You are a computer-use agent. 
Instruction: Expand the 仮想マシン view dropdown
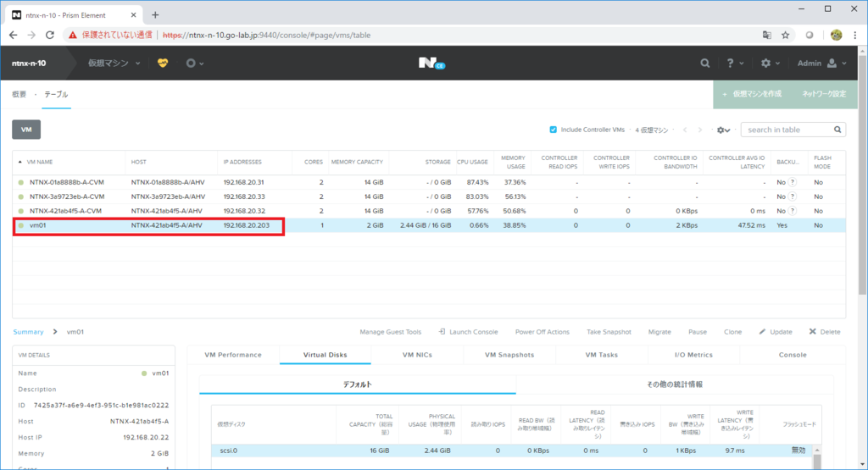(114, 63)
